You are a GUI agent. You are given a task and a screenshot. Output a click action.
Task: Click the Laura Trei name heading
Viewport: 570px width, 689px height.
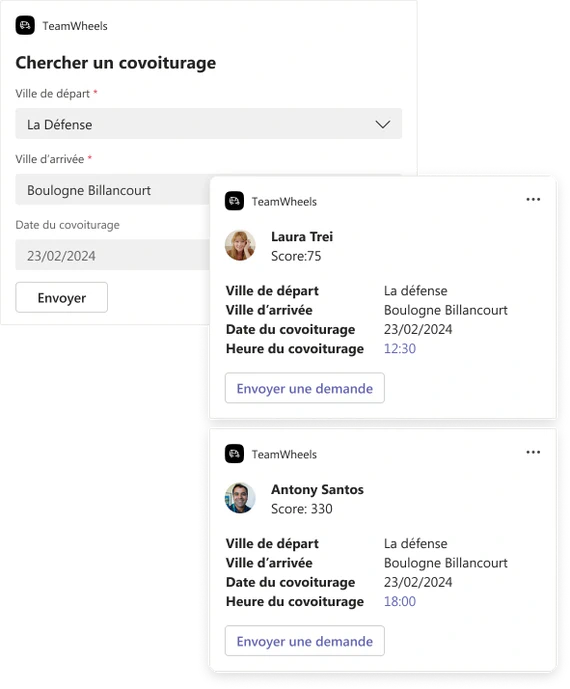pos(302,236)
